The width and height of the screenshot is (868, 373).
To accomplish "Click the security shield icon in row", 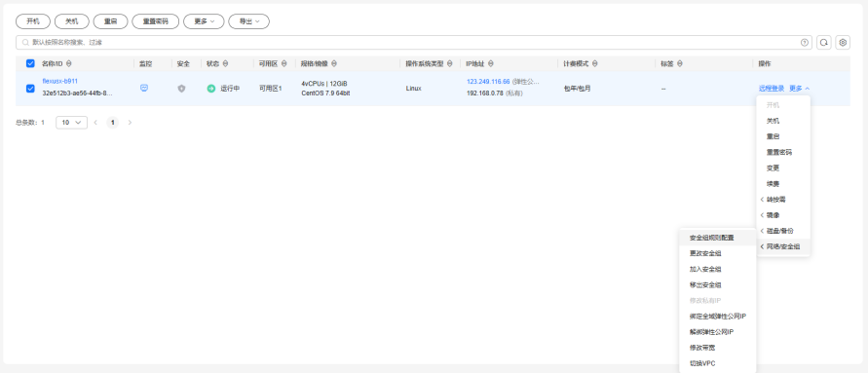I will pos(181,89).
